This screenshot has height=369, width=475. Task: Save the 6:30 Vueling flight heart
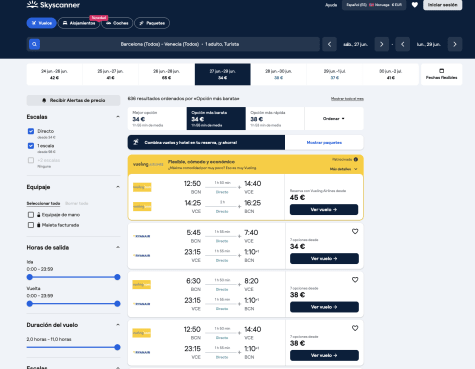355,280
